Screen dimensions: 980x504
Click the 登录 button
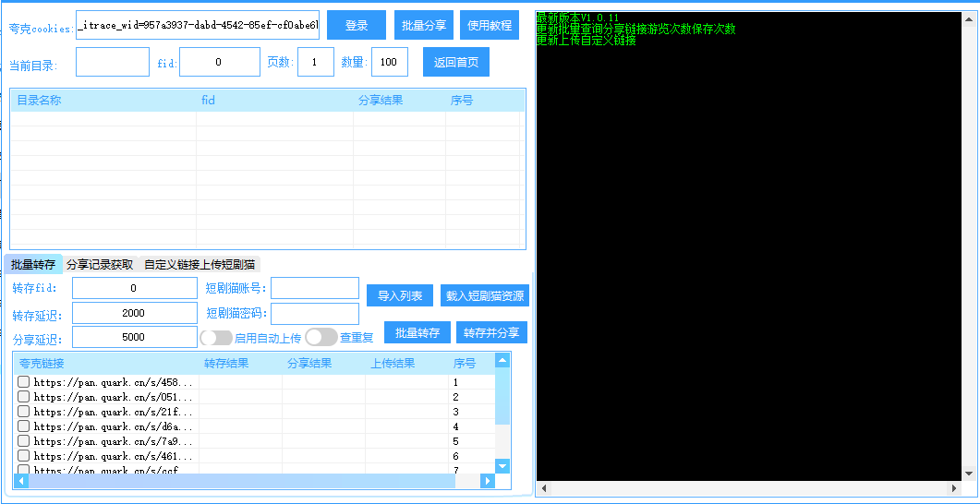tap(357, 26)
